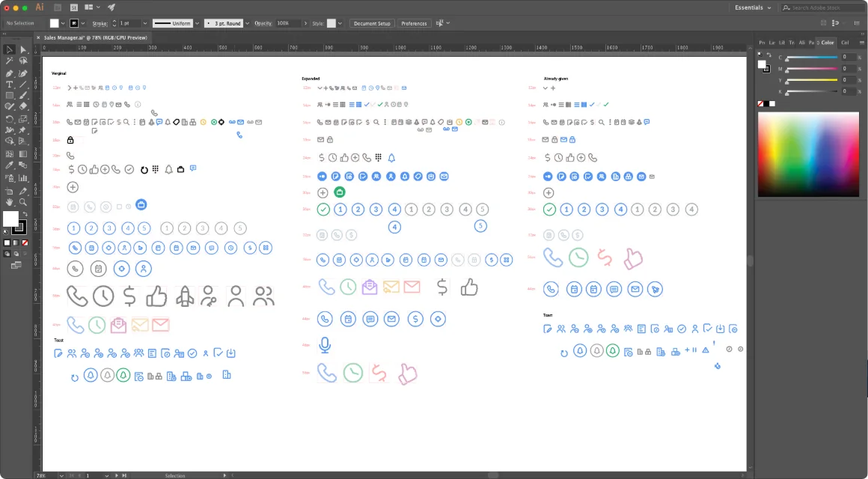Select the Shape Builder tool
The height and width of the screenshot is (479, 868).
pos(10,142)
